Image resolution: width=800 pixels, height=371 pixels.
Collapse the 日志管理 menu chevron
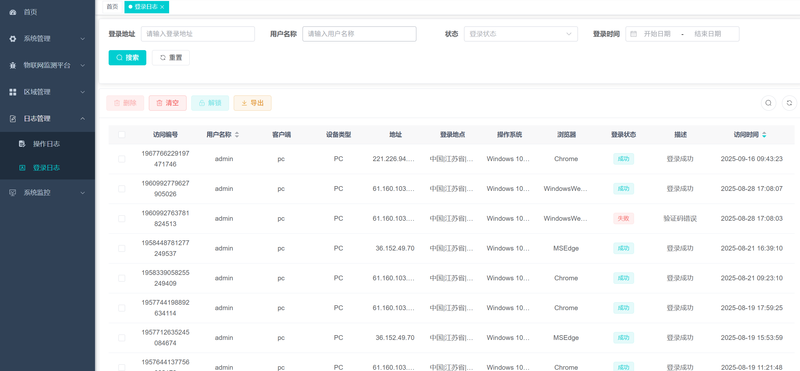83,118
